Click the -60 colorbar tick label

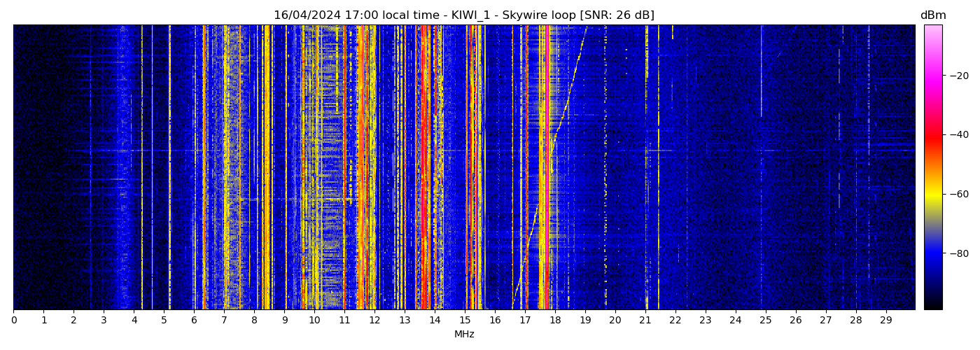958,194
